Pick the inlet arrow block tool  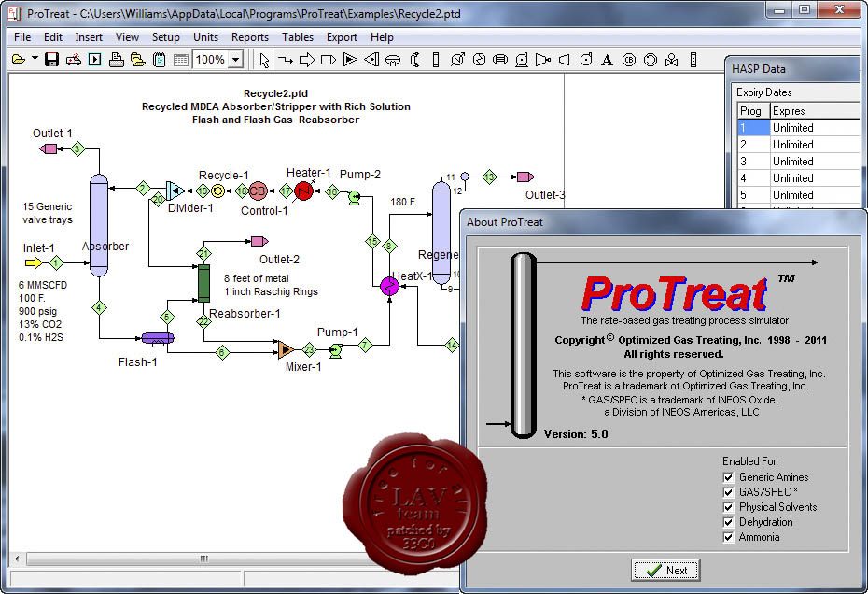pos(307,59)
